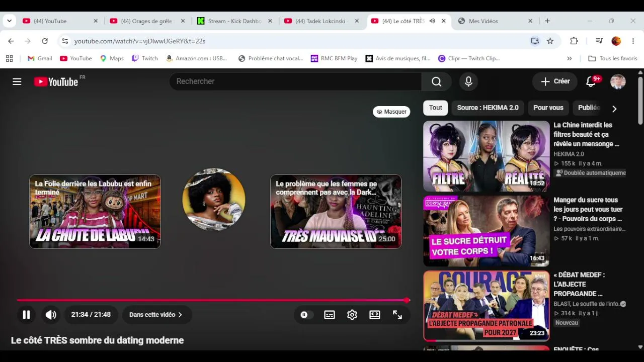The height and width of the screenshot is (362, 644).
Task: Open the YouTube account avatar menu
Action: tap(618, 81)
